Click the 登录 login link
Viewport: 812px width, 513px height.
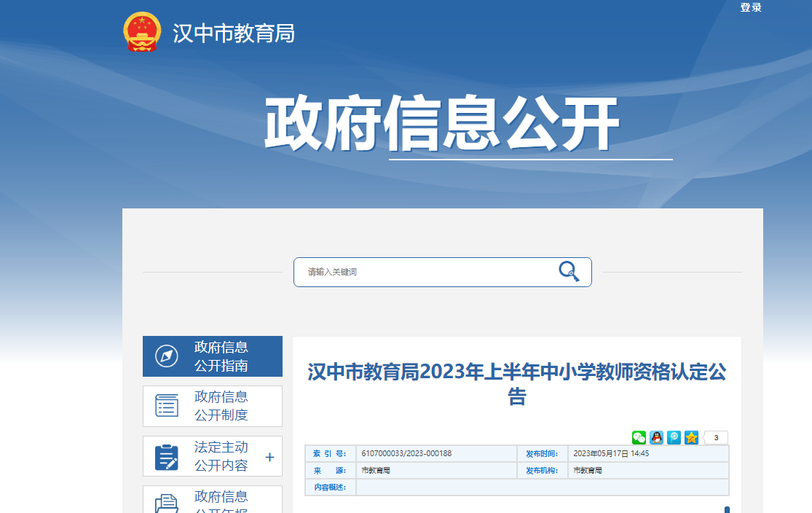[x=751, y=7]
